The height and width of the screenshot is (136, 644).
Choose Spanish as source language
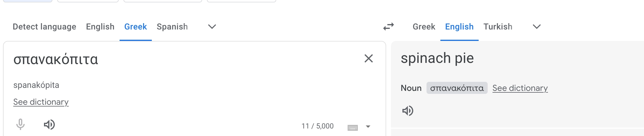pyautogui.click(x=172, y=27)
